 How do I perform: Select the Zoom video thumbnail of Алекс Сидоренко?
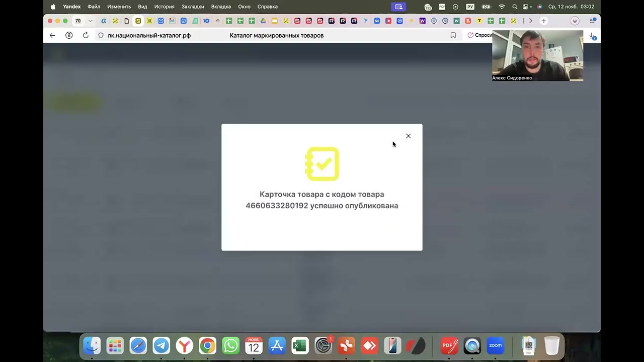537,55
